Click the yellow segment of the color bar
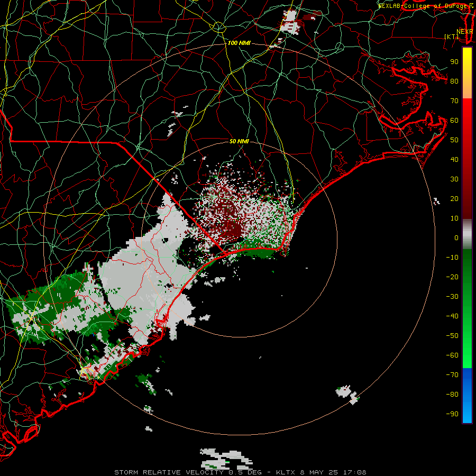The width and height of the screenshot is (476, 476). coord(467,73)
